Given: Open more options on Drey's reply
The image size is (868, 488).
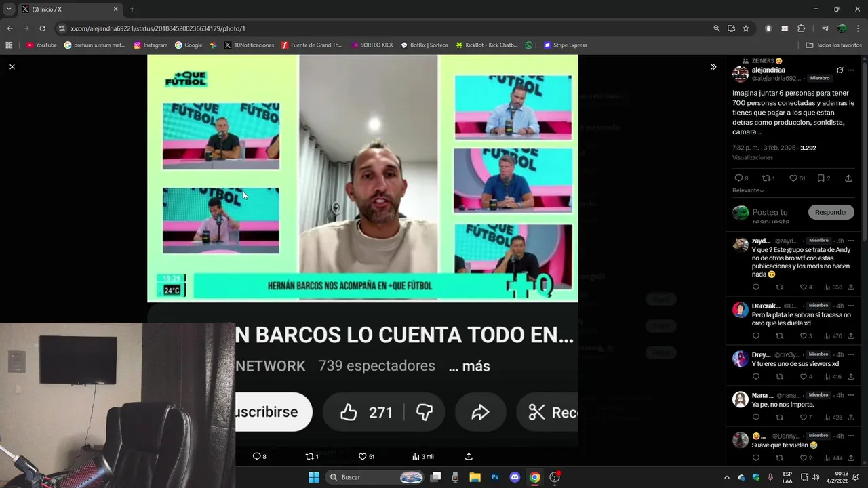Looking at the screenshot, I should pos(851,354).
